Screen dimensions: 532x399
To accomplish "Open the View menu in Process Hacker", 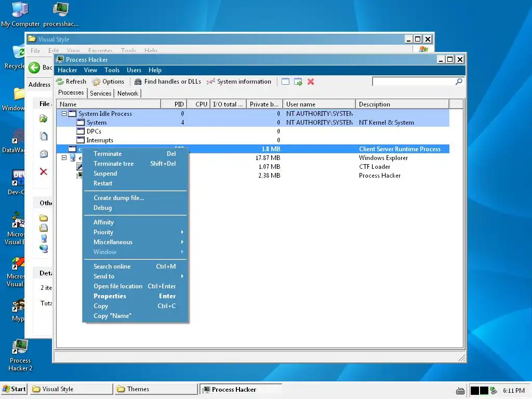I will tap(90, 70).
